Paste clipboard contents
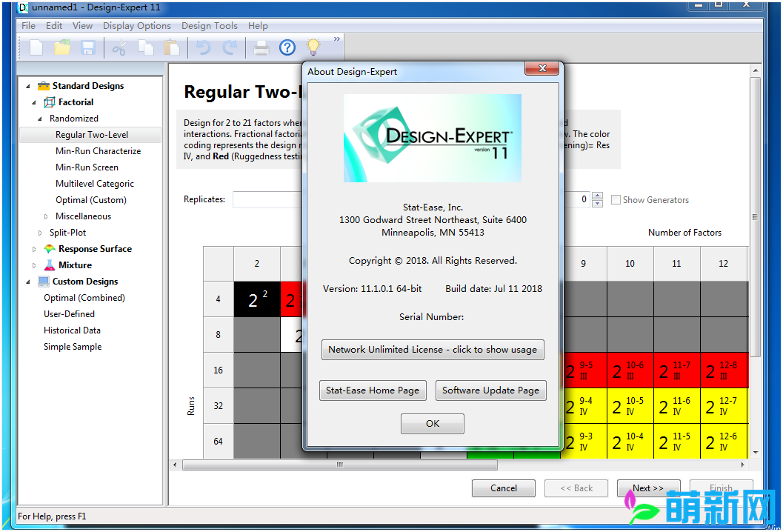The width and height of the screenshot is (783, 532). 173,47
